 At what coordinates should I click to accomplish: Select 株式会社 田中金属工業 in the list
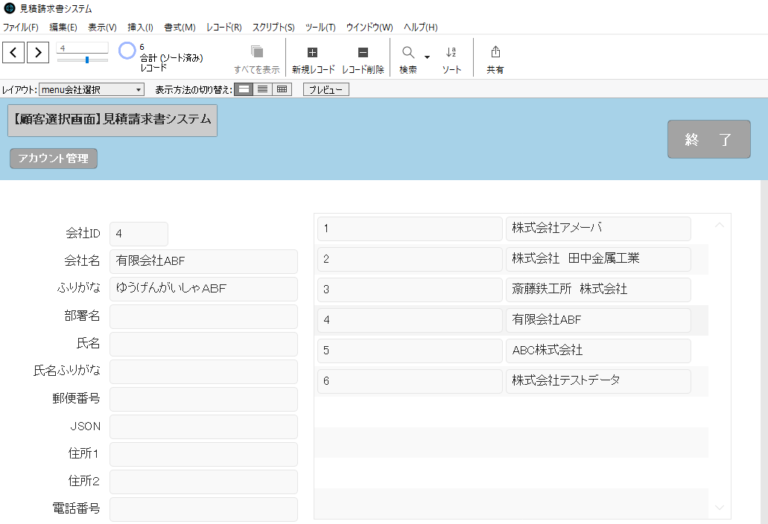[598, 259]
